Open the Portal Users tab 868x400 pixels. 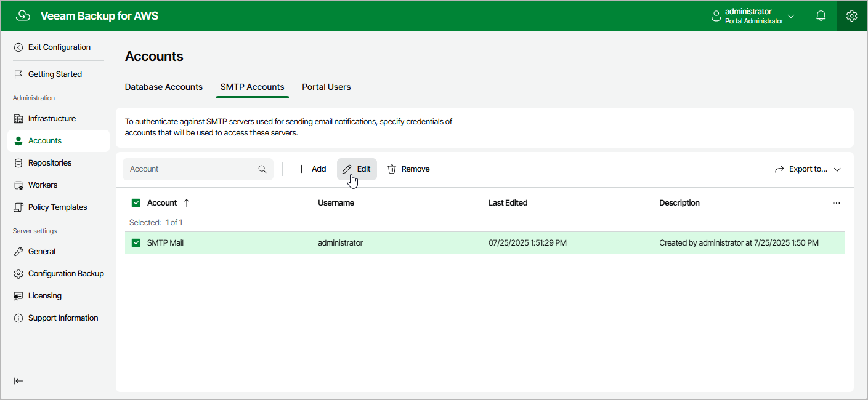tap(327, 87)
